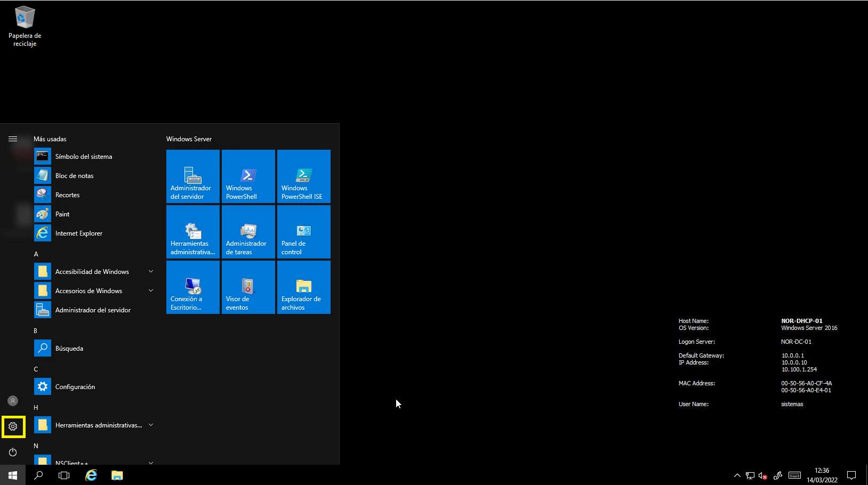Screen dimensions: 868x485
Task: Click the letter H section header
Action: point(36,408)
